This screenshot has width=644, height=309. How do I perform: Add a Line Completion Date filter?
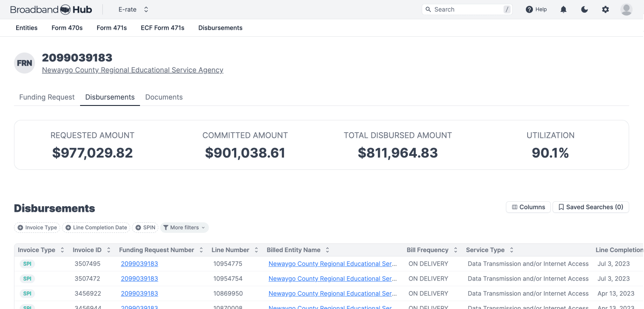click(x=96, y=228)
